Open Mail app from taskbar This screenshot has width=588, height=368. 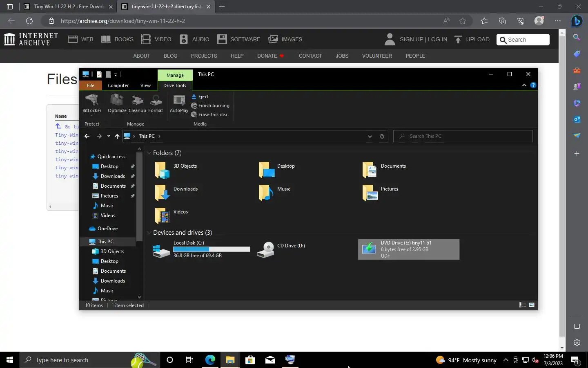coord(270,360)
